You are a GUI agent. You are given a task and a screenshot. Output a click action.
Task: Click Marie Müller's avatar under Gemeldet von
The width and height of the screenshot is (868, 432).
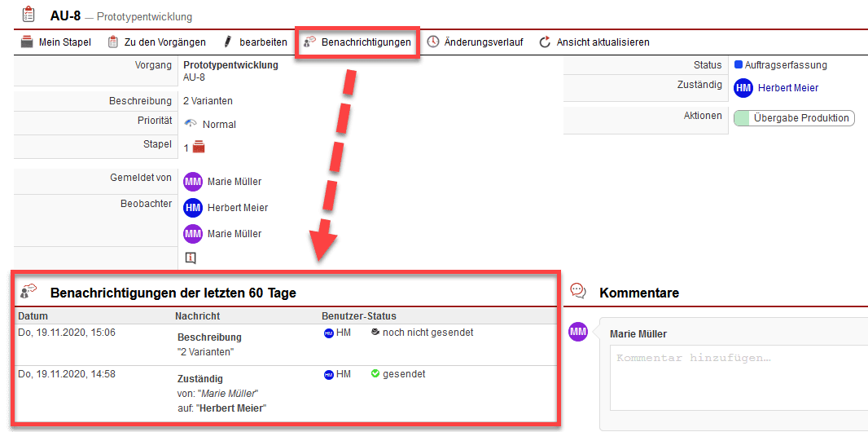pyautogui.click(x=192, y=182)
